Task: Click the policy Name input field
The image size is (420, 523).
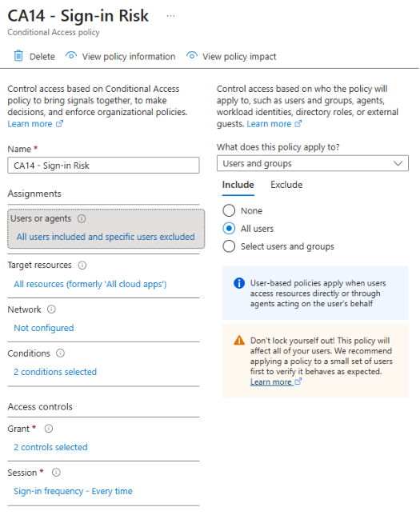Action: coord(103,166)
